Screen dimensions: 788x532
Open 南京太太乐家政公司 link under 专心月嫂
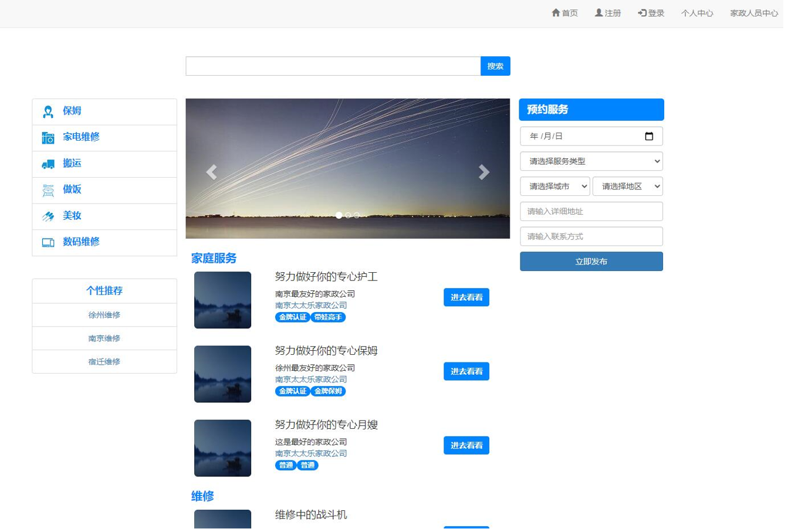[x=313, y=456]
